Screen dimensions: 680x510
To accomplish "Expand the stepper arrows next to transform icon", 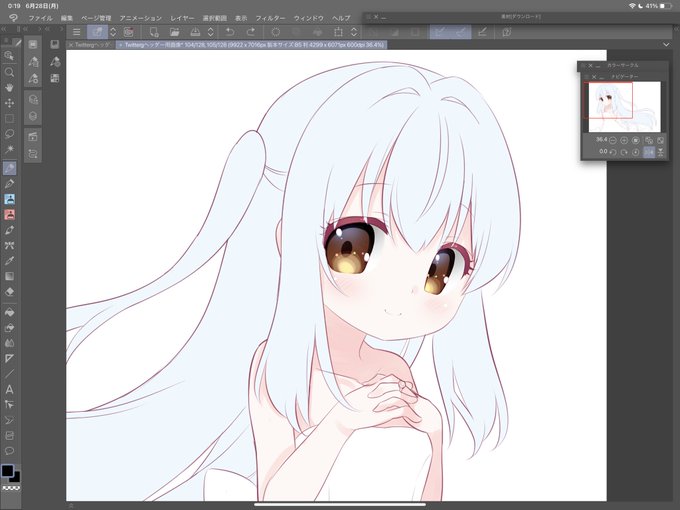I will (354, 32).
